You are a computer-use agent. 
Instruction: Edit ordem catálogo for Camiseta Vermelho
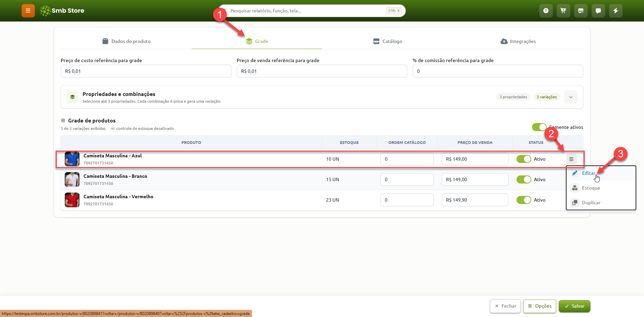click(407, 200)
